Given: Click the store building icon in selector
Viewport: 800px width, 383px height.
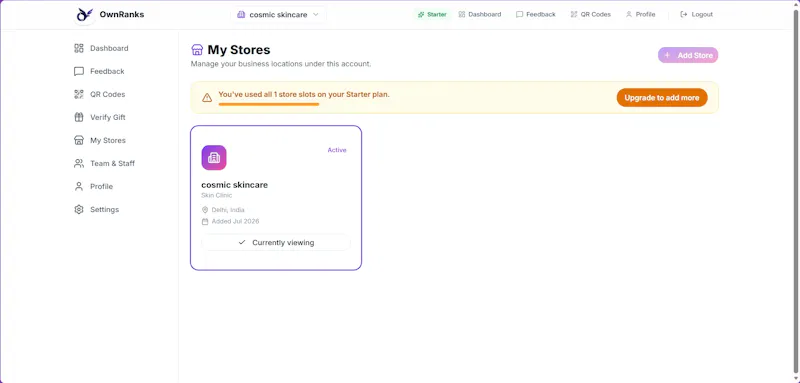Looking at the screenshot, I should click(241, 15).
